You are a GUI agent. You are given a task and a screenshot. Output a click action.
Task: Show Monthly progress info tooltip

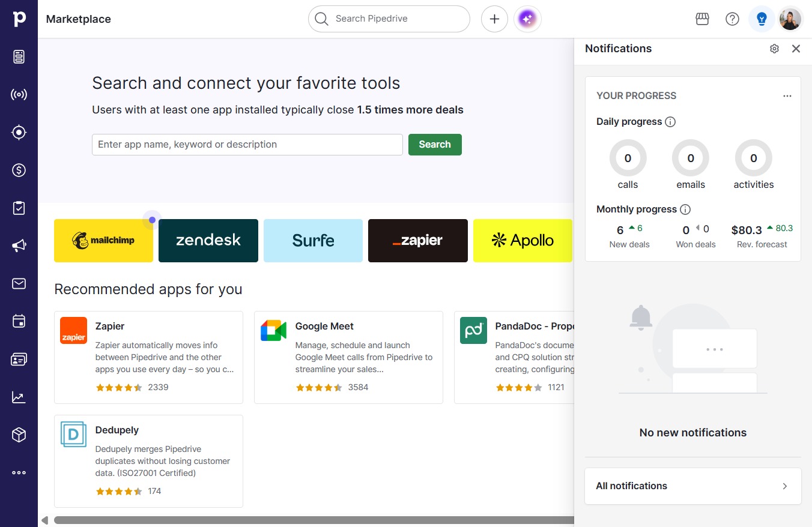pos(685,209)
